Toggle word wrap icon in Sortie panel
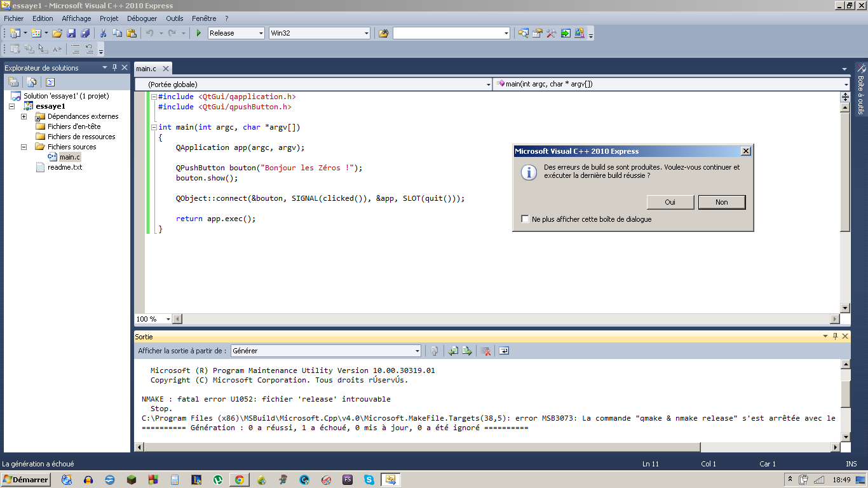This screenshot has height=488, width=868. [x=504, y=351]
